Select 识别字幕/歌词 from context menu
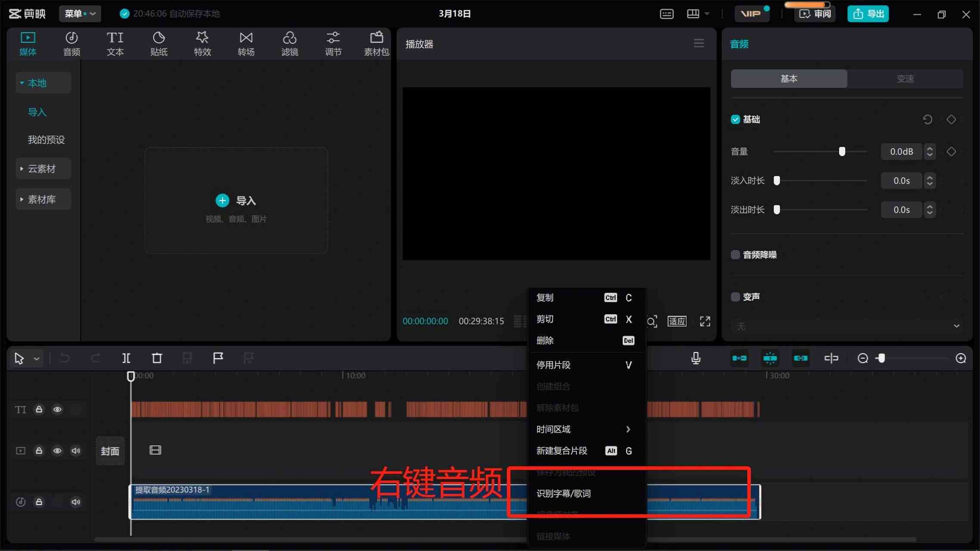Viewport: 980px width, 551px height. 563,493
